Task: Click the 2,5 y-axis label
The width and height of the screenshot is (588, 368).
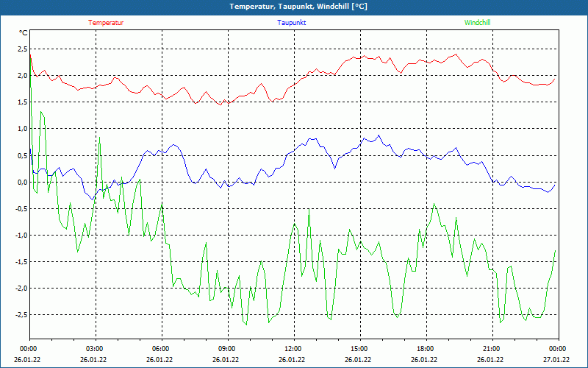Action: (23, 49)
